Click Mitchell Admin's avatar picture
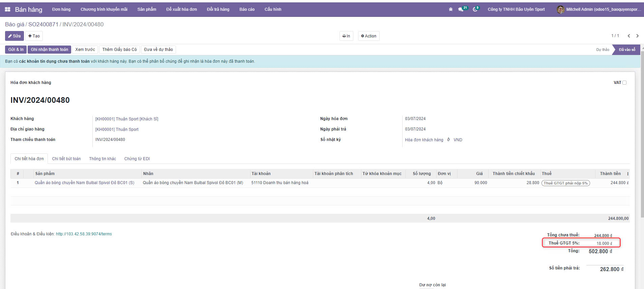This screenshot has width=644, height=289. coord(560,9)
